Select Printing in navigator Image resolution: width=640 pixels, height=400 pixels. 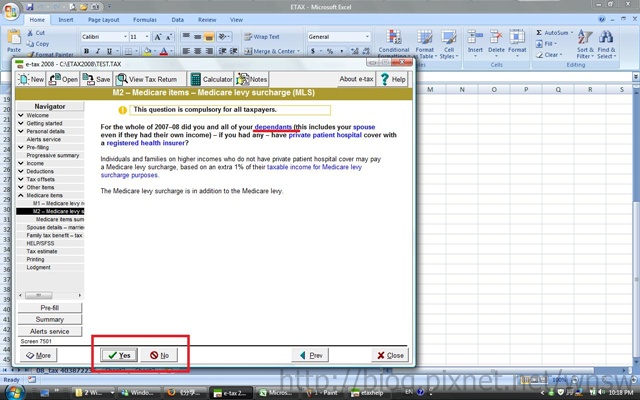point(35,259)
